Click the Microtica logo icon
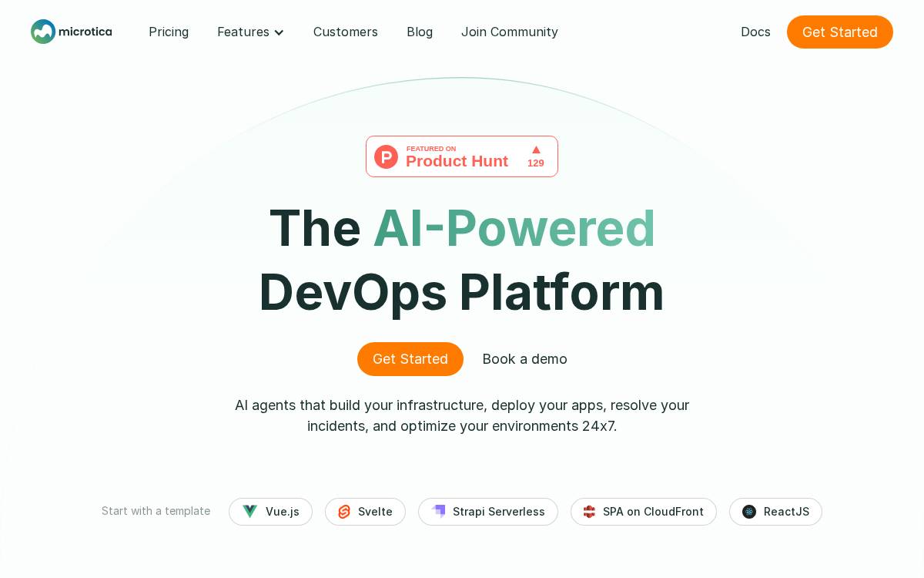The height and width of the screenshot is (578, 924). point(43,32)
